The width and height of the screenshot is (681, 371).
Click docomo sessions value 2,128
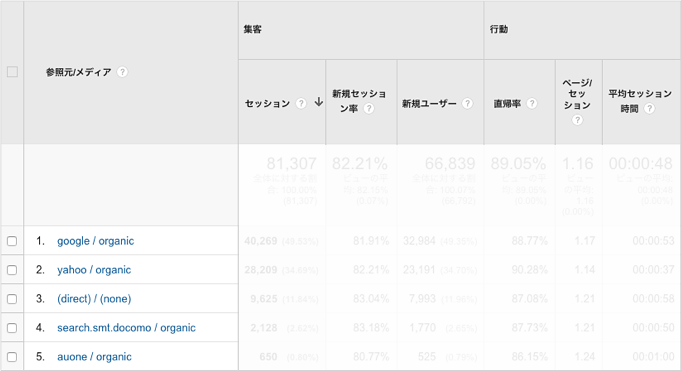pos(264,328)
